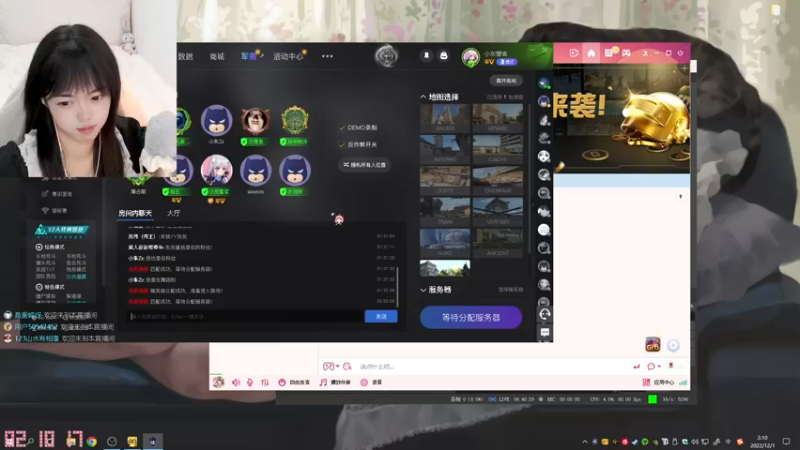The image size is (800, 450).
Task: Open the 数据 tab in game platform
Action: click(x=185, y=57)
